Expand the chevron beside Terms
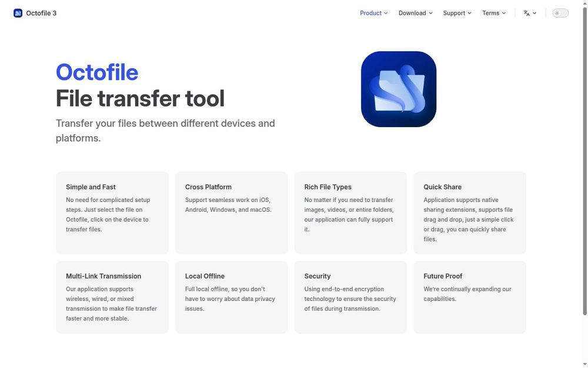 tap(504, 13)
